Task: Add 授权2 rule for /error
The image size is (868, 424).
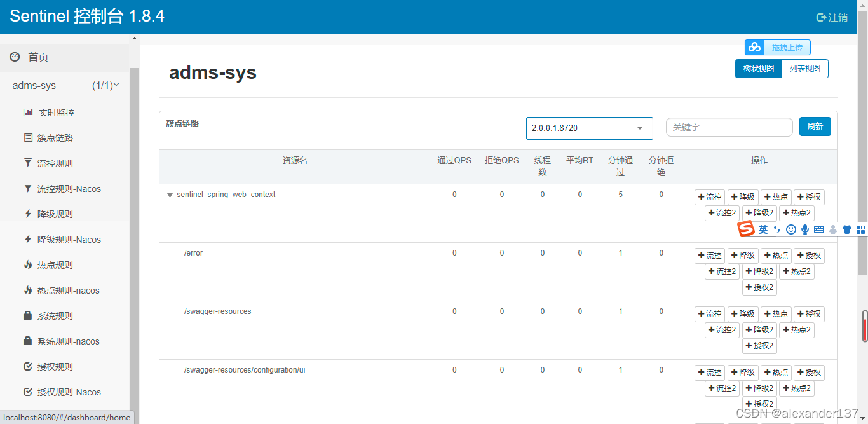Action: click(759, 287)
